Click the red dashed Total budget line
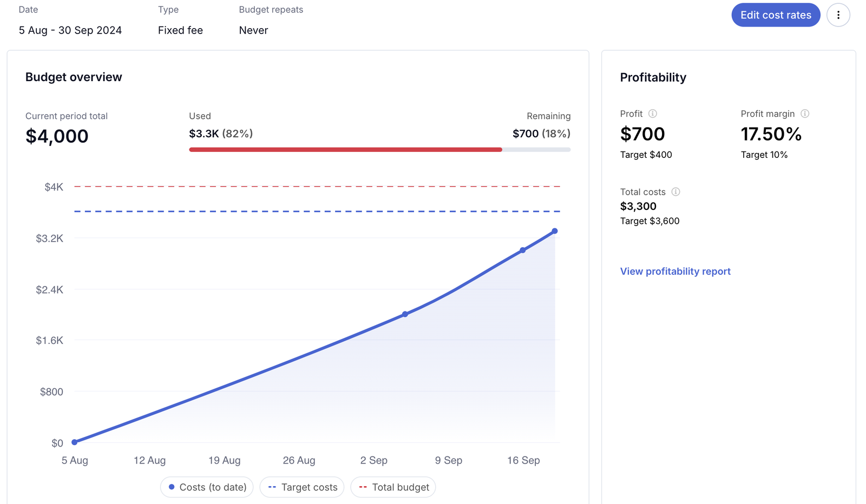Screen dimensions: 866x504 317,187
